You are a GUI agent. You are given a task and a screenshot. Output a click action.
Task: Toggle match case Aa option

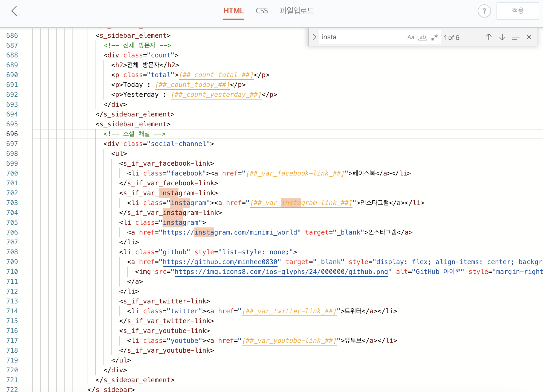pyautogui.click(x=411, y=37)
